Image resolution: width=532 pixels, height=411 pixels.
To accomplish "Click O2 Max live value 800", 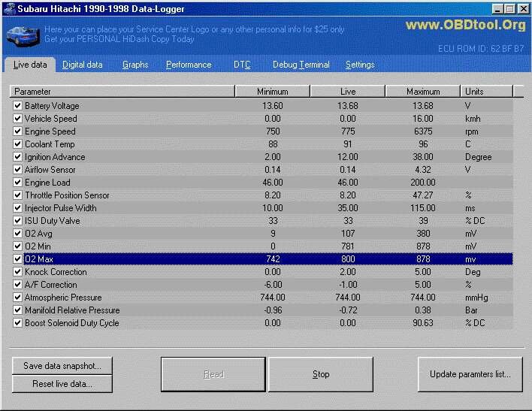I will click(x=348, y=259).
